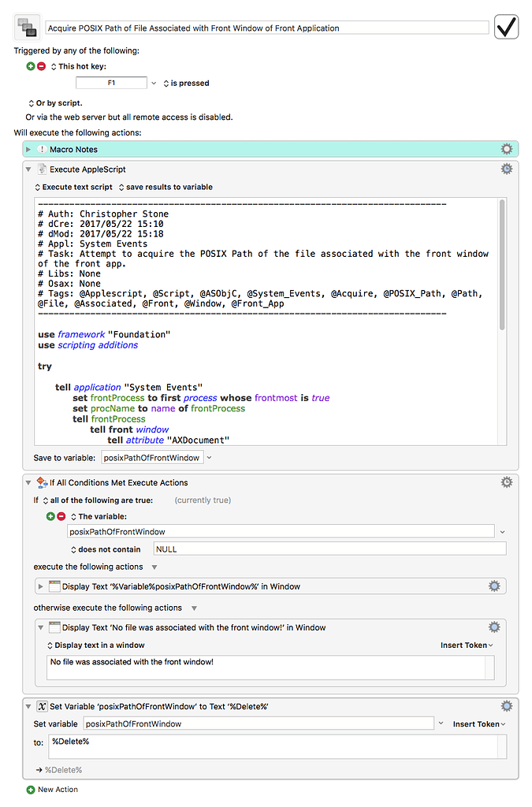
Task: Edit the 'No file was associated' text box
Action: tap(270, 668)
